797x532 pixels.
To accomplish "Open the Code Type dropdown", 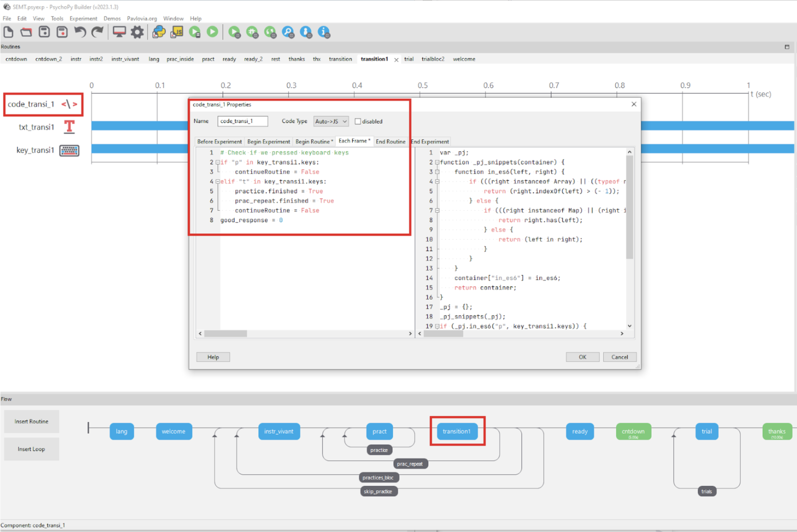I will pyautogui.click(x=331, y=121).
